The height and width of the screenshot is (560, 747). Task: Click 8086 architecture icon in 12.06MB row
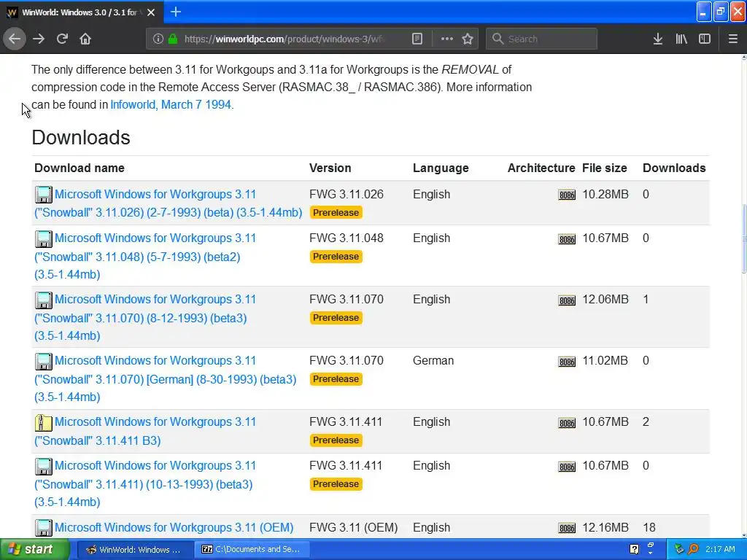click(x=567, y=300)
